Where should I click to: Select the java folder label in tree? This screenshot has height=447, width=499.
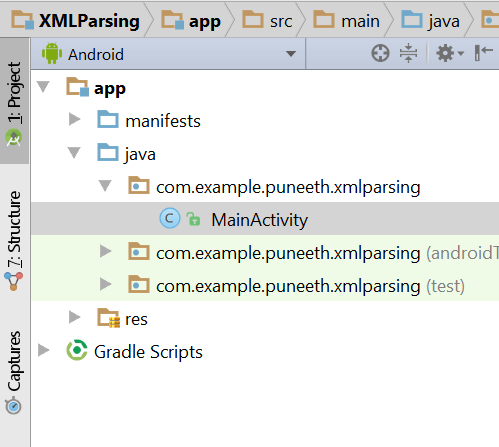point(140,155)
